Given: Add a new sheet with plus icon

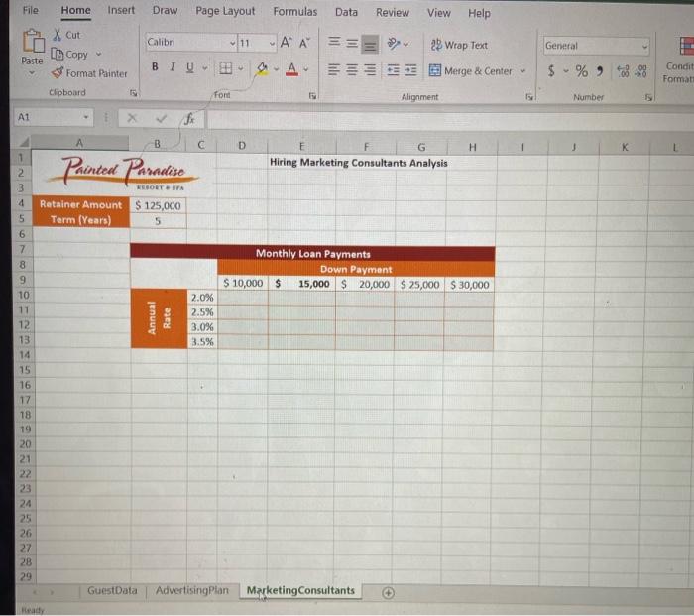Looking at the screenshot, I should point(388,592).
